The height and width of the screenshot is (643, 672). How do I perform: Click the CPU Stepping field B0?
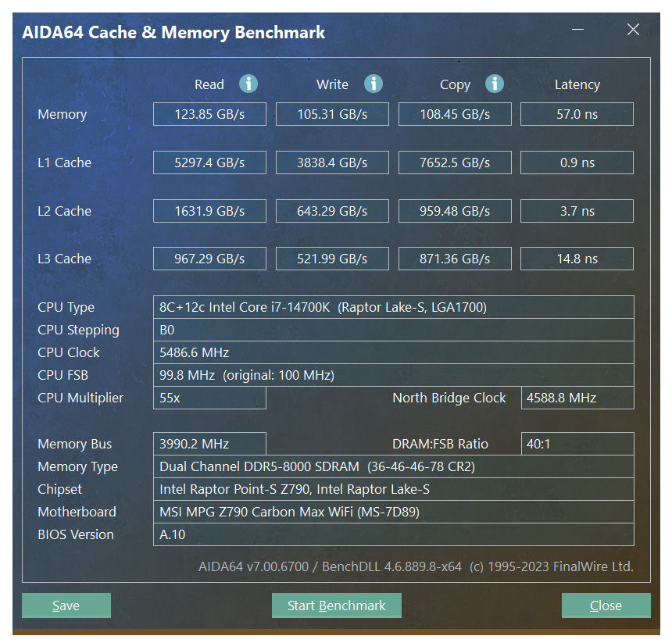click(393, 330)
